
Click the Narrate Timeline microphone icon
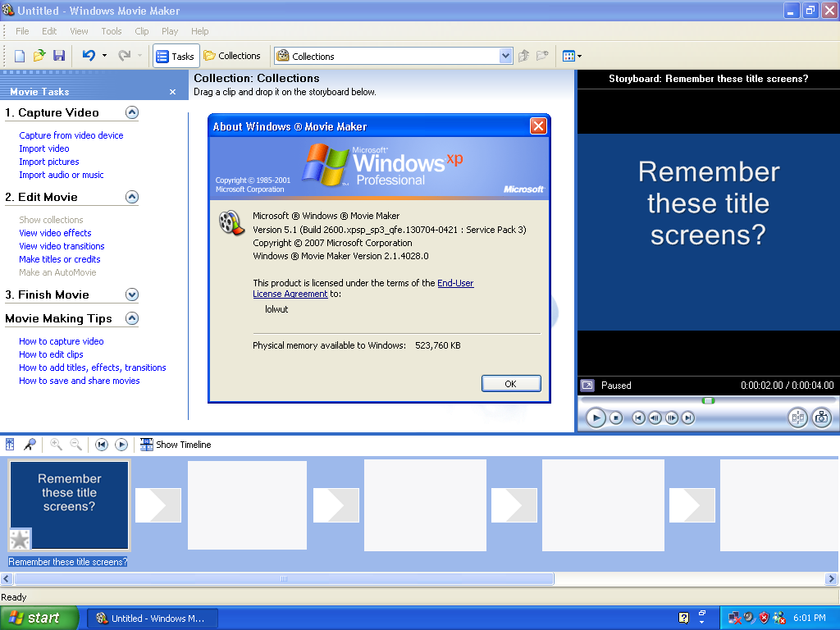point(30,444)
